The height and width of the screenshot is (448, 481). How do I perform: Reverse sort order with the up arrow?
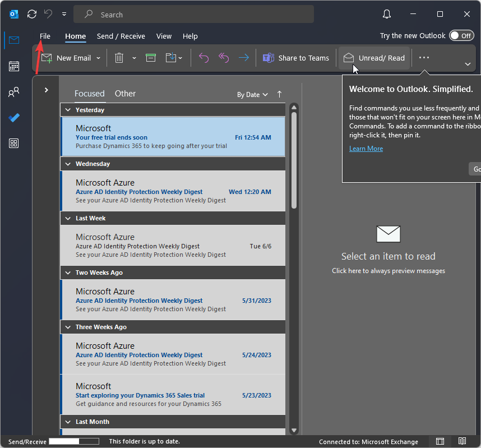point(279,94)
